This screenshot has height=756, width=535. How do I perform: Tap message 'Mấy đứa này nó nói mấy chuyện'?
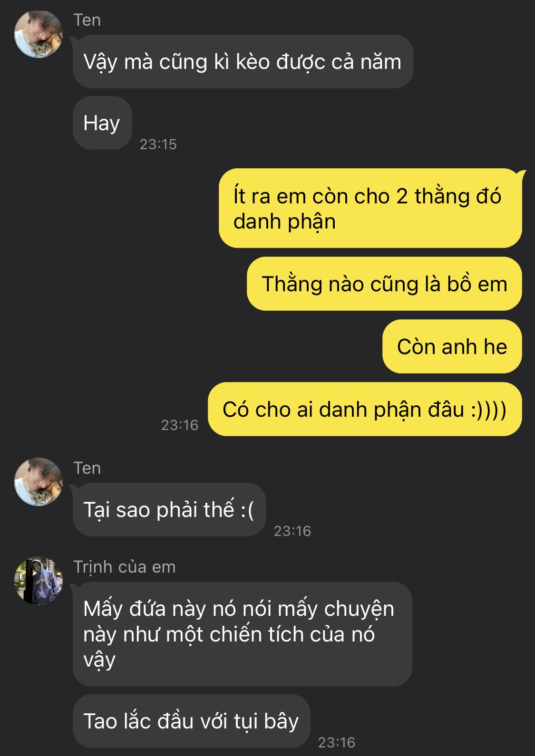(242, 634)
